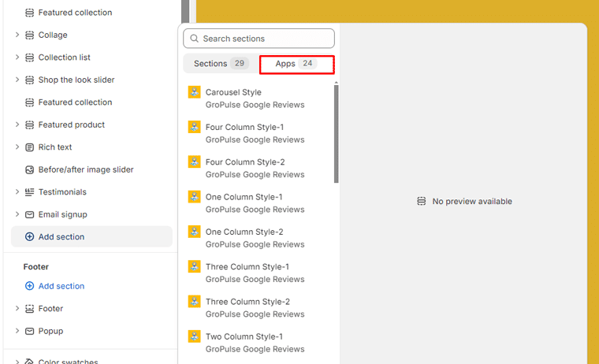Click the Email signup envelope icon

click(x=29, y=214)
